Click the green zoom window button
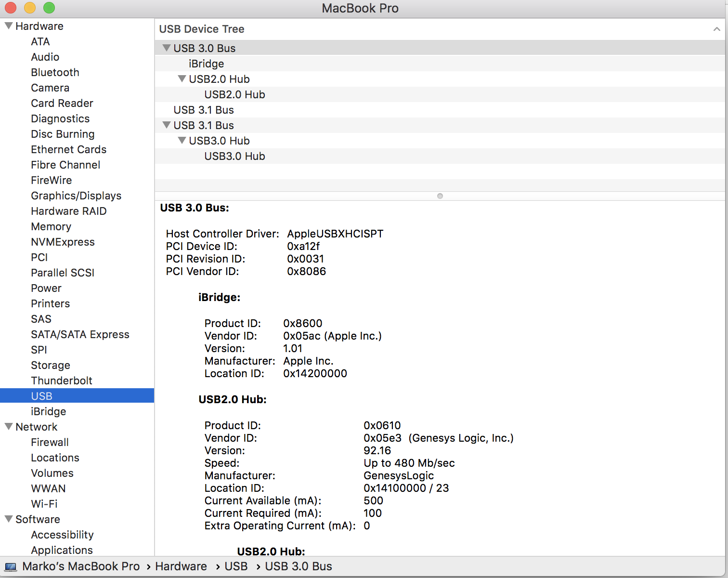 coord(49,8)
